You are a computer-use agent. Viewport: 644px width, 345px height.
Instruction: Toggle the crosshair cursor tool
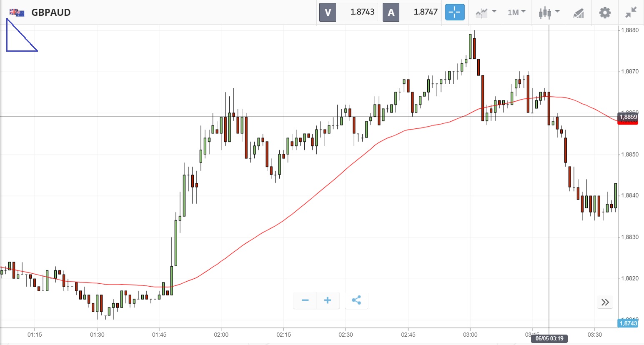(454, 12)
